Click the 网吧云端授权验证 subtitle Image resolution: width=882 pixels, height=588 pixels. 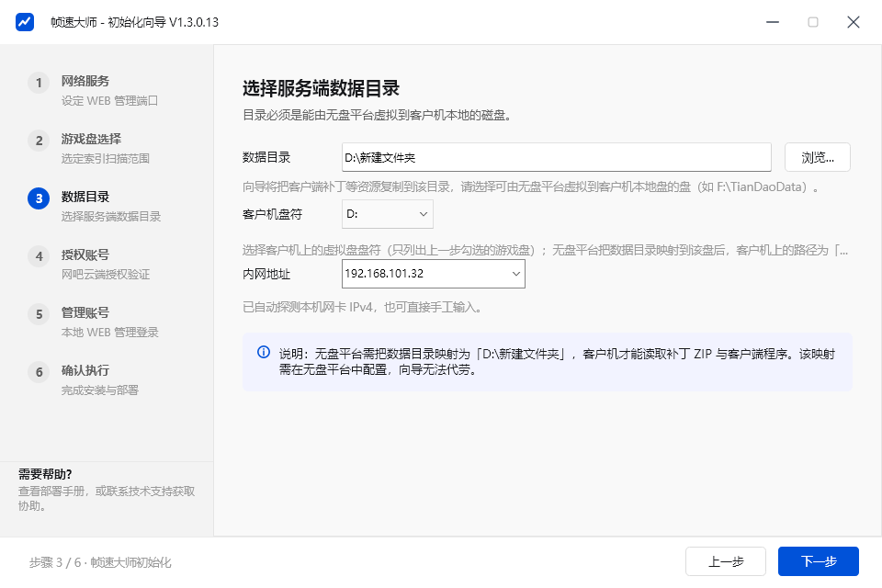point(105,275)
